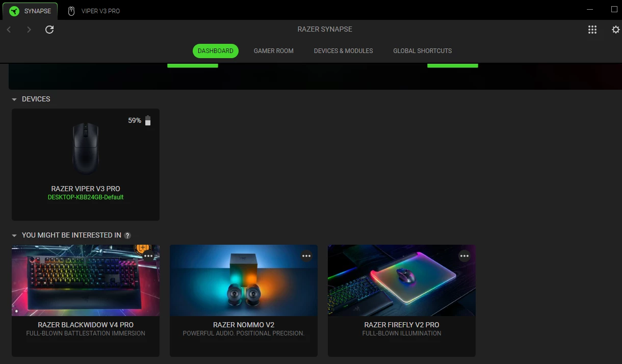Click help icon beside You Might Be Interested In
Viewport: 622px width, 364px height.
pos(127,236)
